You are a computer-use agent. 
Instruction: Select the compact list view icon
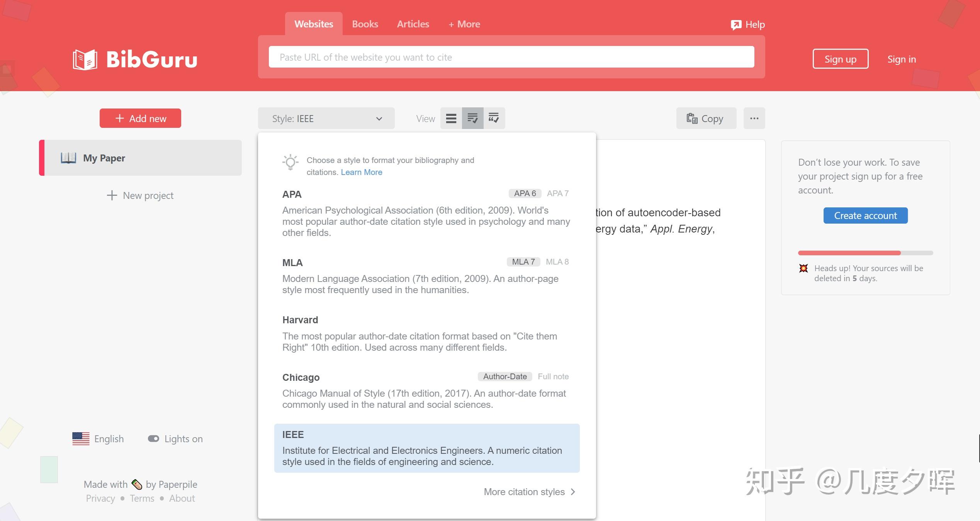coord(451,118)
